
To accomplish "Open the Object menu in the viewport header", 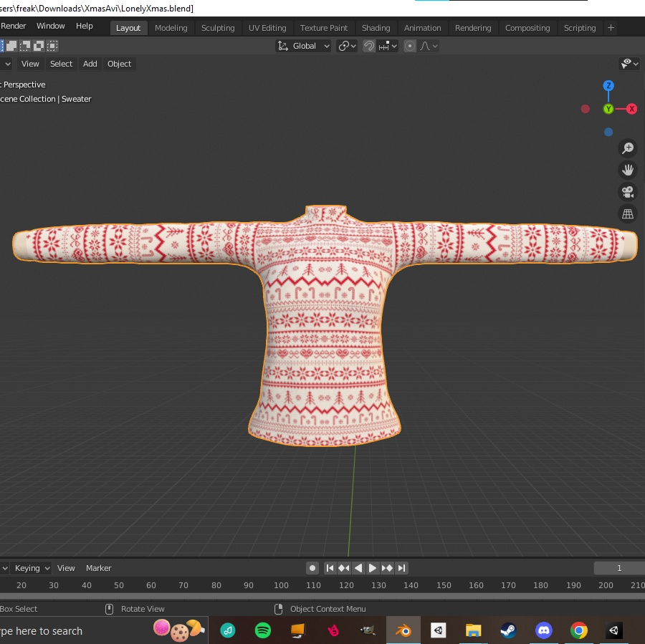I will 119,64.
